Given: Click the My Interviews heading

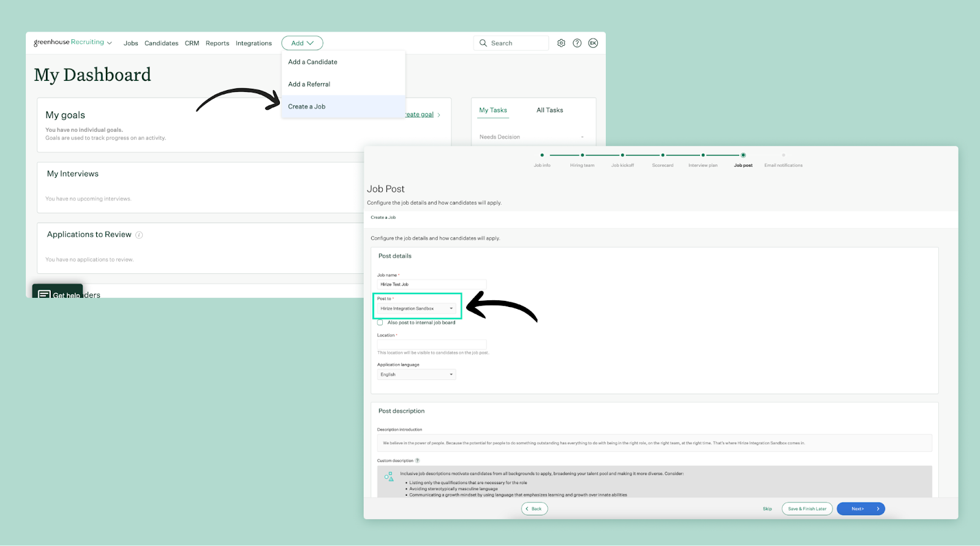Looking at the screenshot, I should coord(73,174).
